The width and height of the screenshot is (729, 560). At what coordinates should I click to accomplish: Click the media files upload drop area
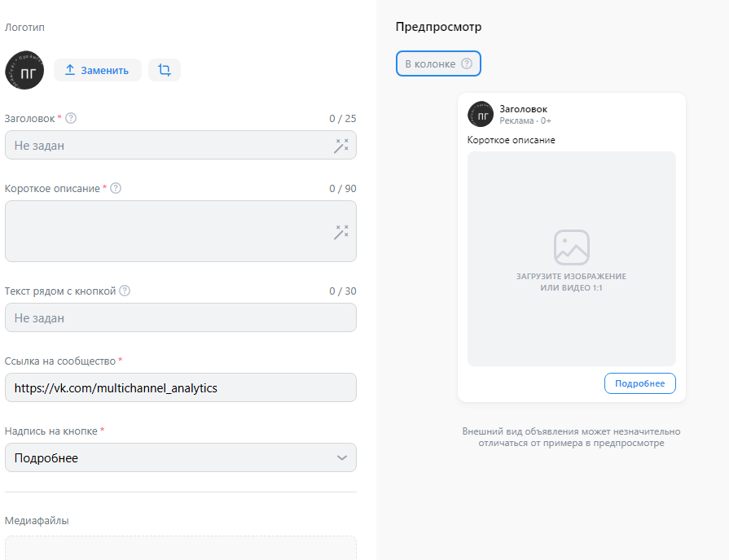tap(180, 549)
